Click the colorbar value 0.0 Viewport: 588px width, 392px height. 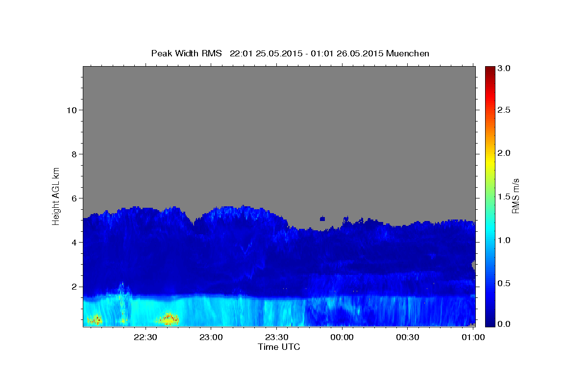pyautogui.click(x=504, y=324)
